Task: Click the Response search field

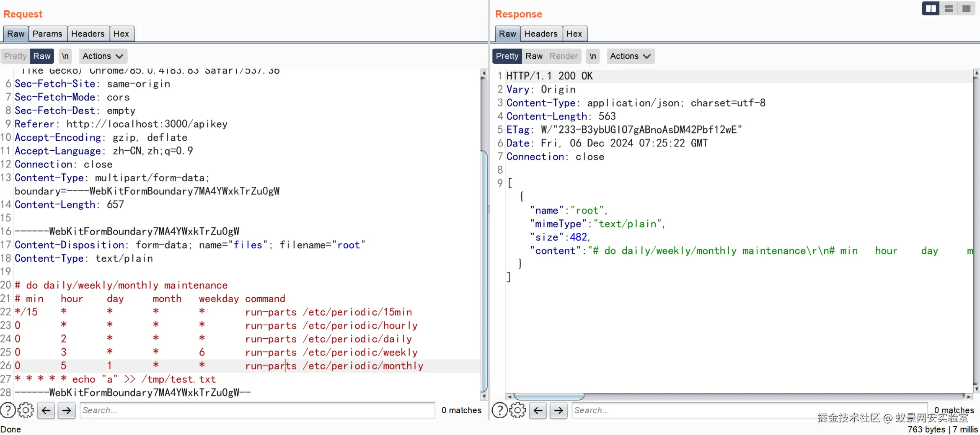Action: [x=749, y=410]
